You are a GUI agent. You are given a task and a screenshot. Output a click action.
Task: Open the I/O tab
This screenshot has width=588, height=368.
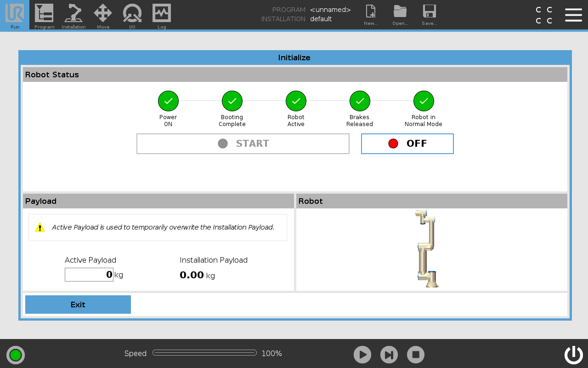tap(132, 15)
